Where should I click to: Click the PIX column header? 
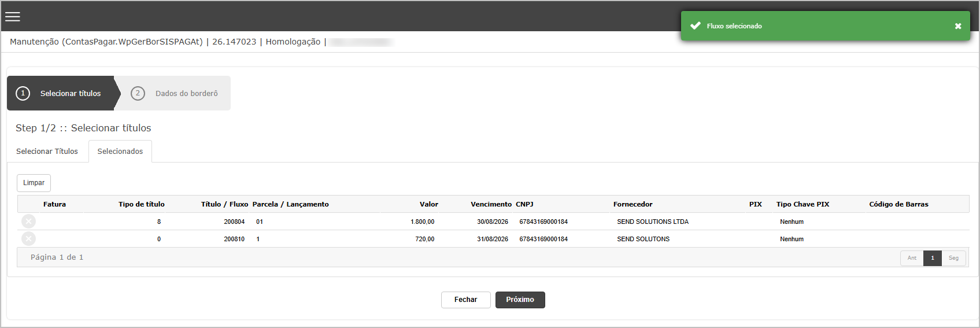tap(756, 204)
